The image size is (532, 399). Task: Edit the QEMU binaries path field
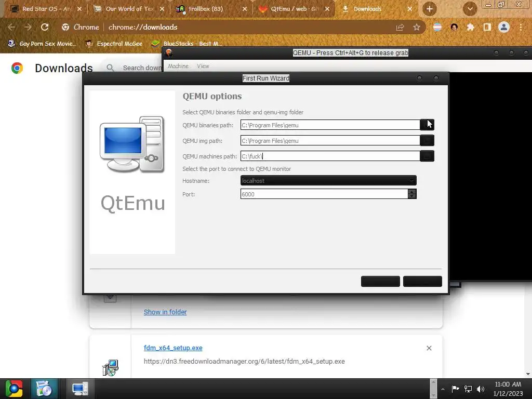coord(330,125)
